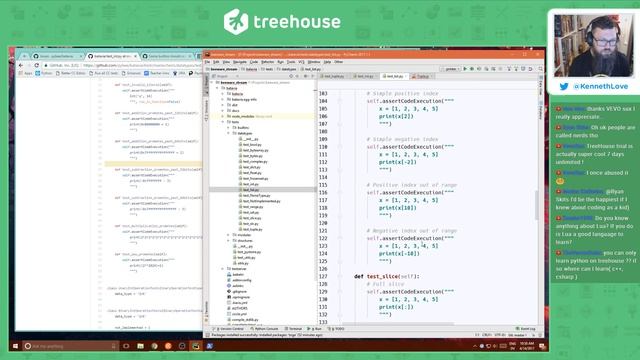
Task: Open the Event Log panel
Action: 526,329
